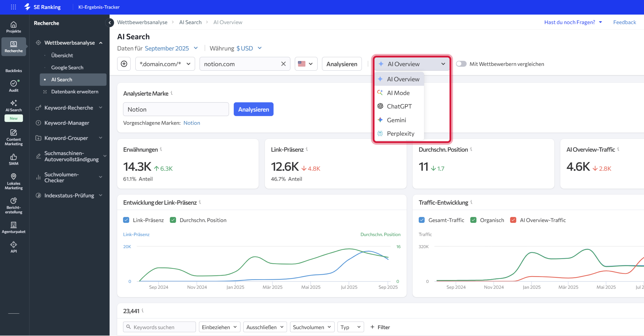Open the country flag dropdown
Screen dimensions: 644x336
click(x=306, y=64)
